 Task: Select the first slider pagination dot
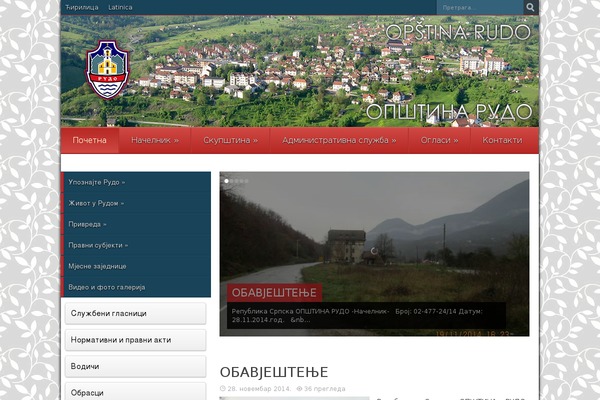[227, 181]
